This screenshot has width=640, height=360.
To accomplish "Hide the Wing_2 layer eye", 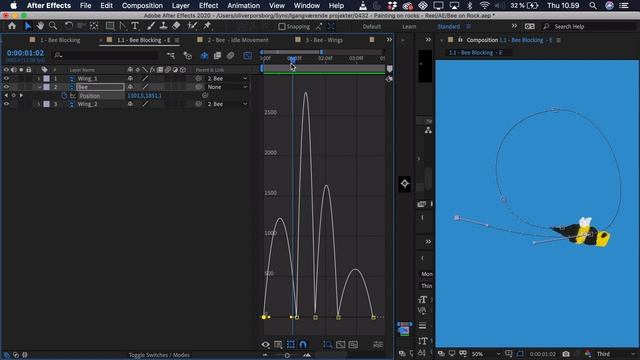I will click(6, 104).
